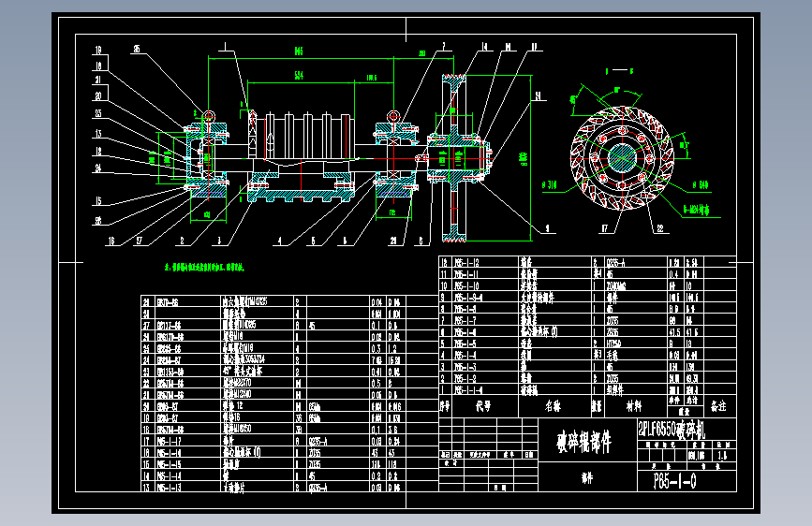Select part code 'P65-1-17' in the left table
Image resolution: width=812 pixels, height=526 pixels.
click(169, 441)
